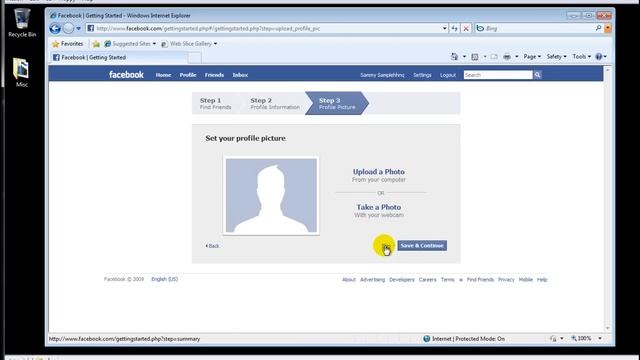Select the Facebook | Getting Started tab
Viewport: 640px width, 360px height.
120,58
